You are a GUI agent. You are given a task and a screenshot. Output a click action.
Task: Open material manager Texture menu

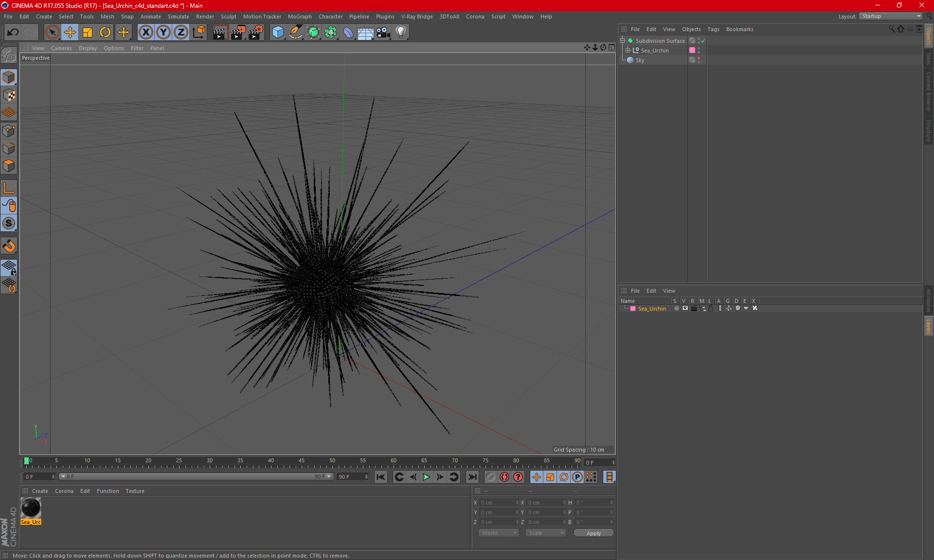point(135,491)
